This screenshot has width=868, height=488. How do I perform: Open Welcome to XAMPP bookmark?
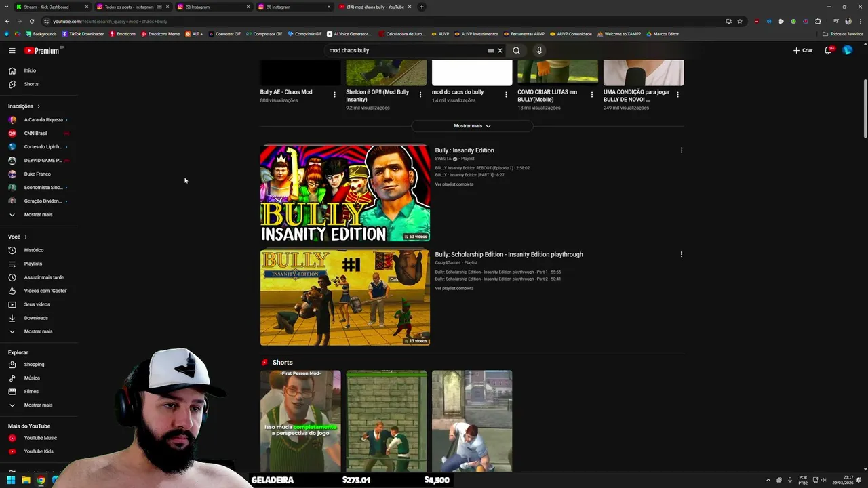coord(620,34)
